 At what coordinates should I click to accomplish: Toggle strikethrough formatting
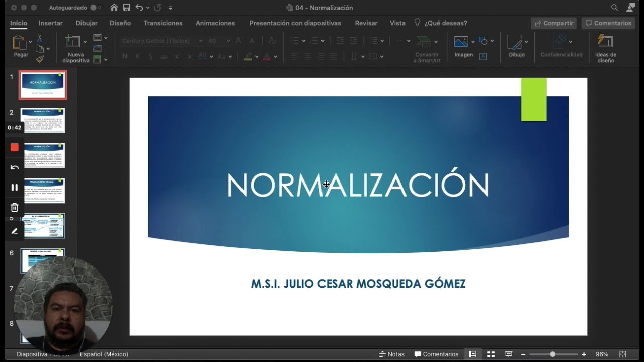pos(164,57)
